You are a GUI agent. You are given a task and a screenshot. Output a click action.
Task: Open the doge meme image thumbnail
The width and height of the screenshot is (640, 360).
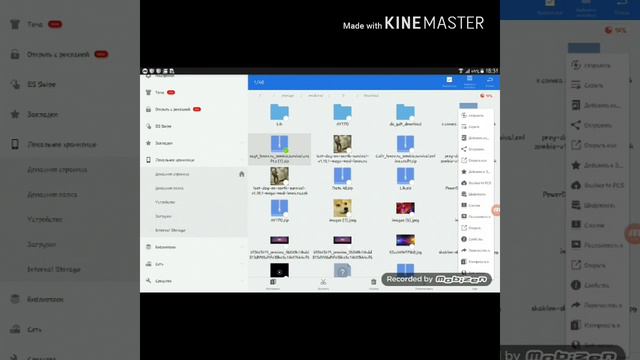(x=342, y=208)
